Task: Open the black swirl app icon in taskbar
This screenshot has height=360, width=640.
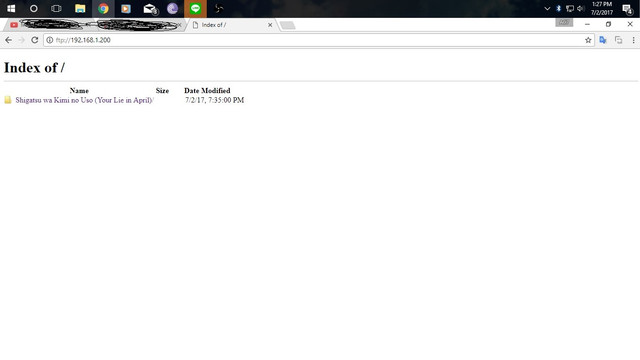Action: click(x=219, y=9)
